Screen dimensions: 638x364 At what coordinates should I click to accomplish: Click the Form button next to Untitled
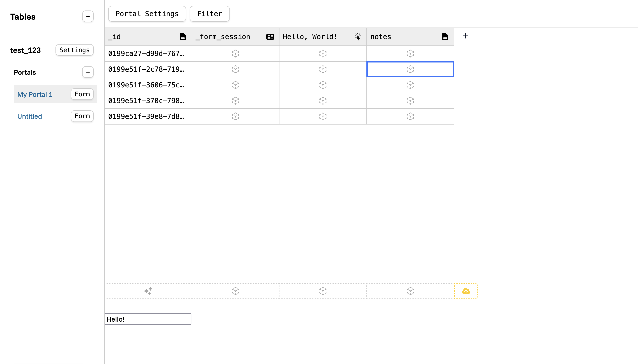coord(82,116)
